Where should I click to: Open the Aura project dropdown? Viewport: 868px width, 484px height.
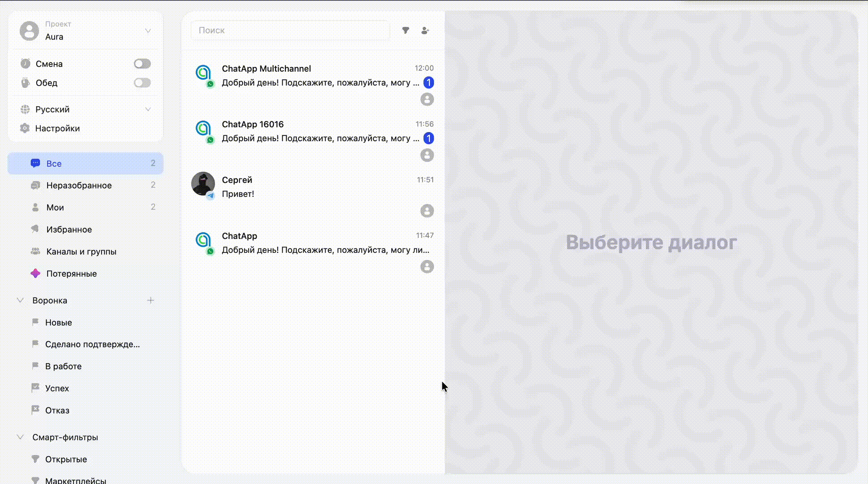[148, 31]
